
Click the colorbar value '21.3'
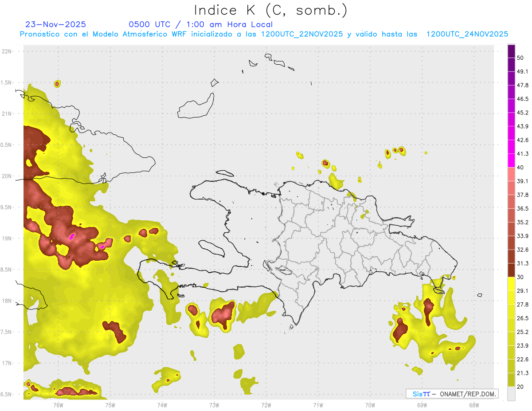[523, 373]
